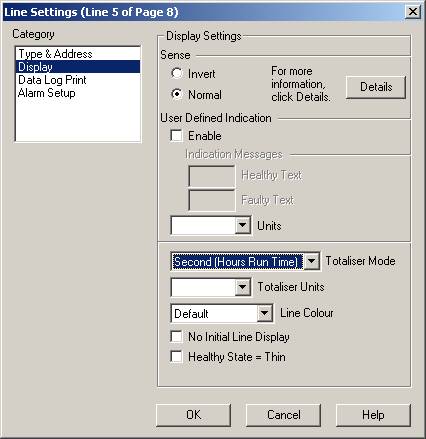426x439 pixels.
Task: Open the Units dropdown arrow
Action: point(242,225)
